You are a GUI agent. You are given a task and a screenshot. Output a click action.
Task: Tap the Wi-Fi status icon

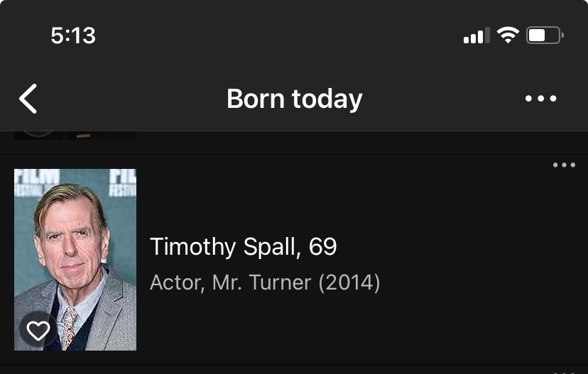508,35
